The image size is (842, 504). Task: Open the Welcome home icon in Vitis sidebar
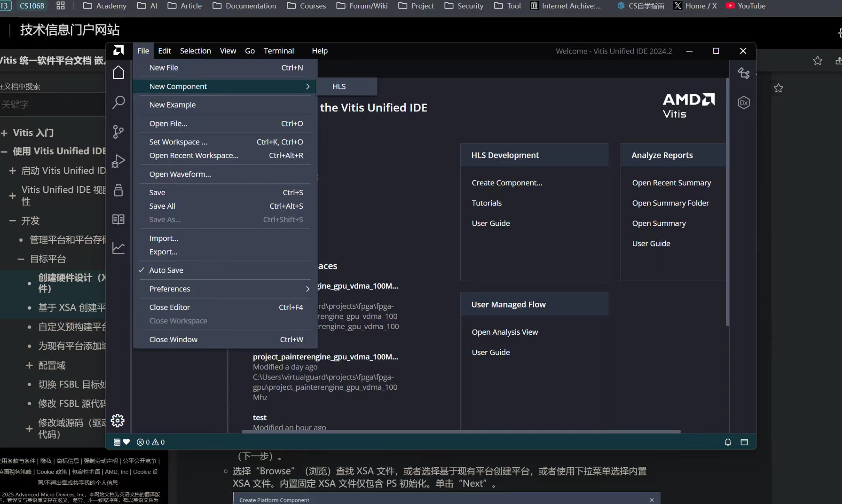tap(118, 72)
